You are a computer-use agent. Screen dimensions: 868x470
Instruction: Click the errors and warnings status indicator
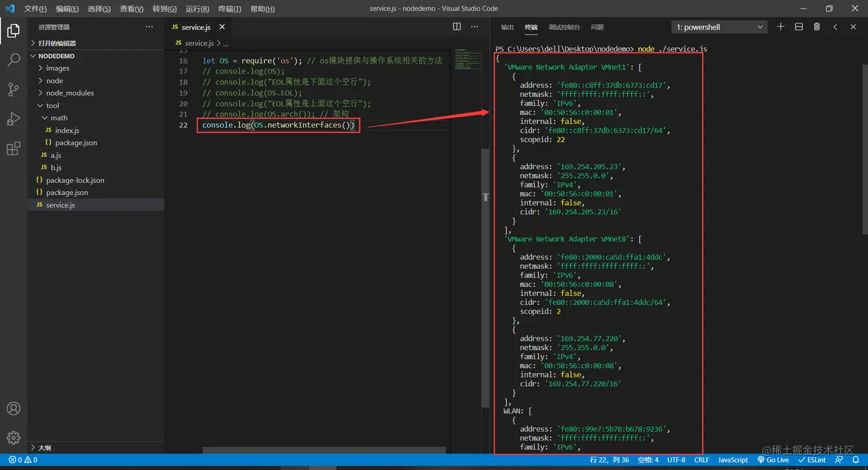pyautogui.click(x=23, y=460)
